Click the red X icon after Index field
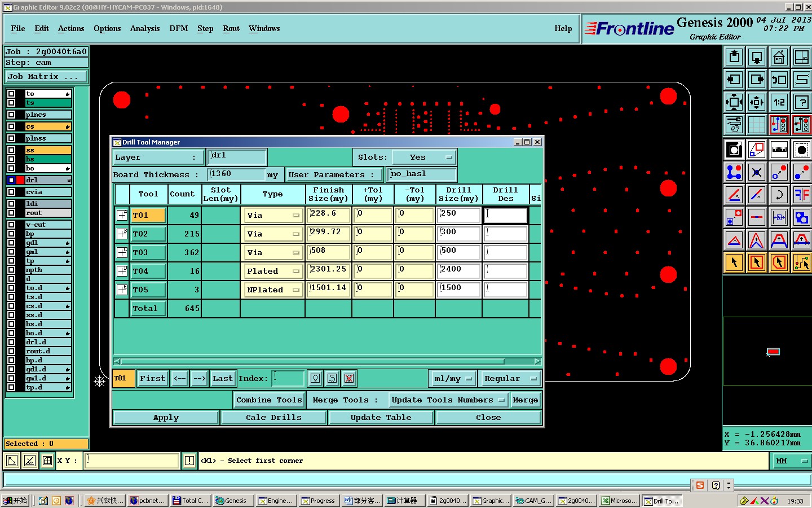This screenshot has height=508, width=812. (349, 378)
